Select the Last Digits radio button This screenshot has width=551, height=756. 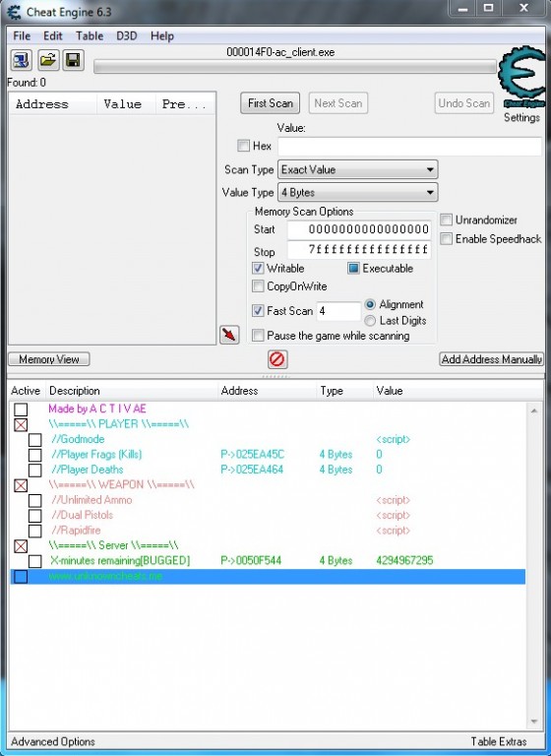point(370,321)
